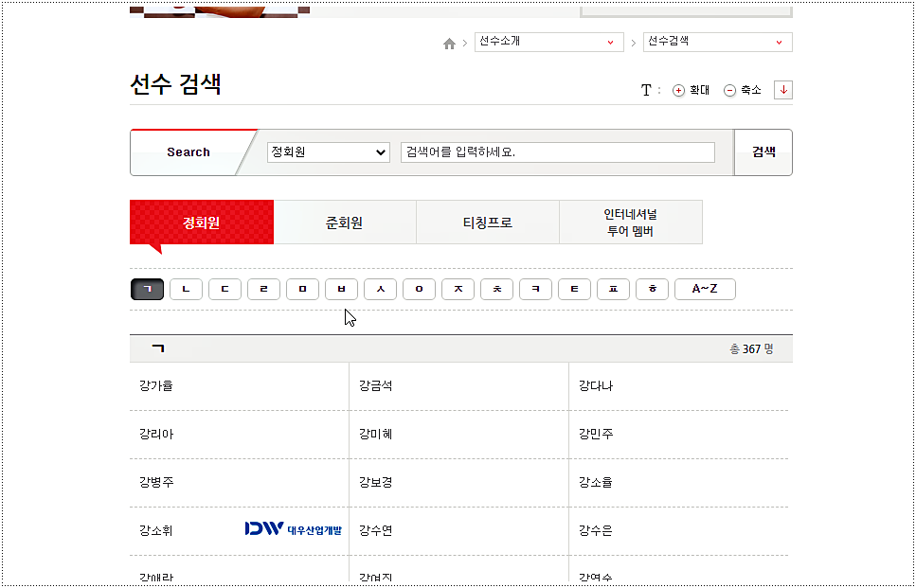Focus the 검색어를 입력하세요 search field
The width and height of the screenshot is (916, 588).
coord(558,152)
